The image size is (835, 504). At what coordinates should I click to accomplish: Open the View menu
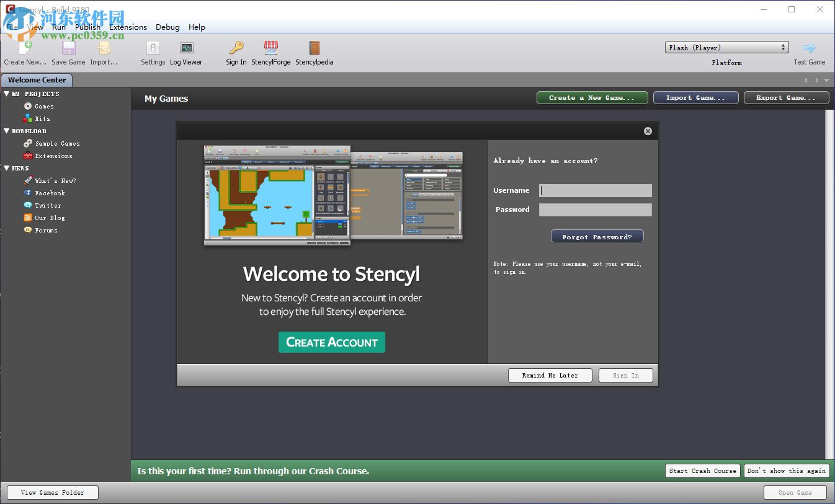pyautogui.click(x=35, y=27)
